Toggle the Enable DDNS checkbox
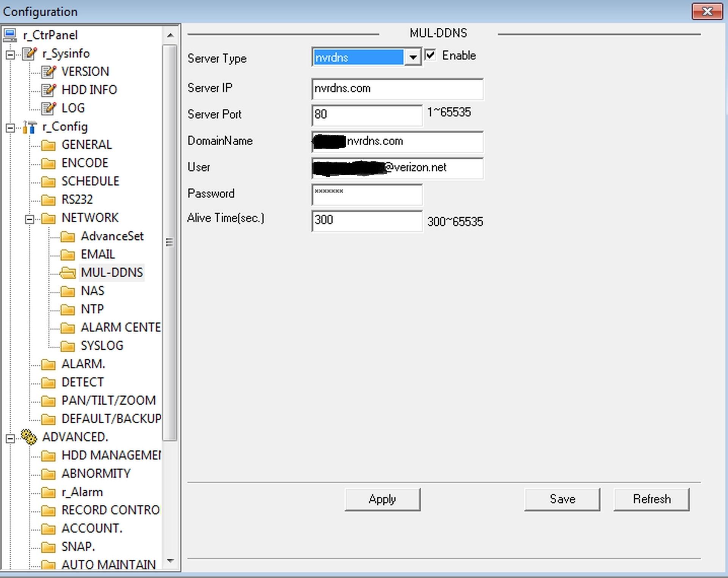The width and height of the screenshot is (728, 578). (x=430, y=55)
